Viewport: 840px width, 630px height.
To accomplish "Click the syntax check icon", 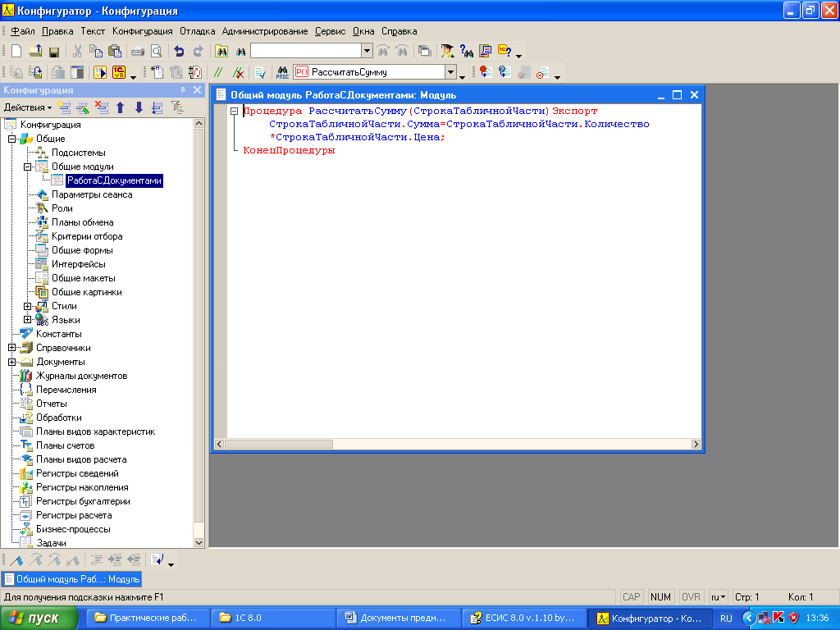I will (260, 72).
